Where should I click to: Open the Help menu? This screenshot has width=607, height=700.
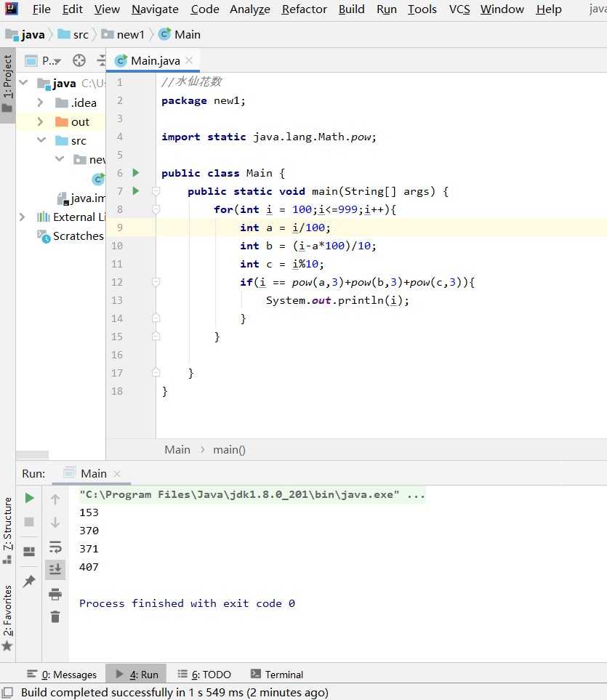549,9
